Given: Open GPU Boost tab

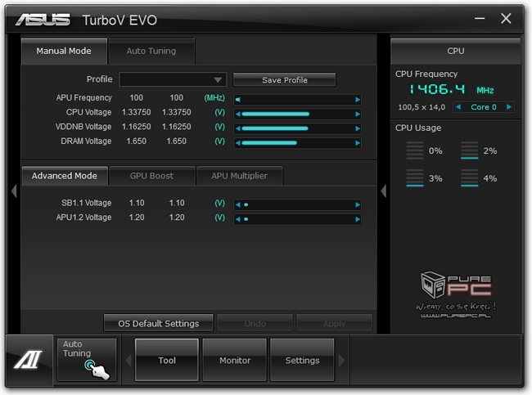Looking at the screenshot, I should pos(151,176).
